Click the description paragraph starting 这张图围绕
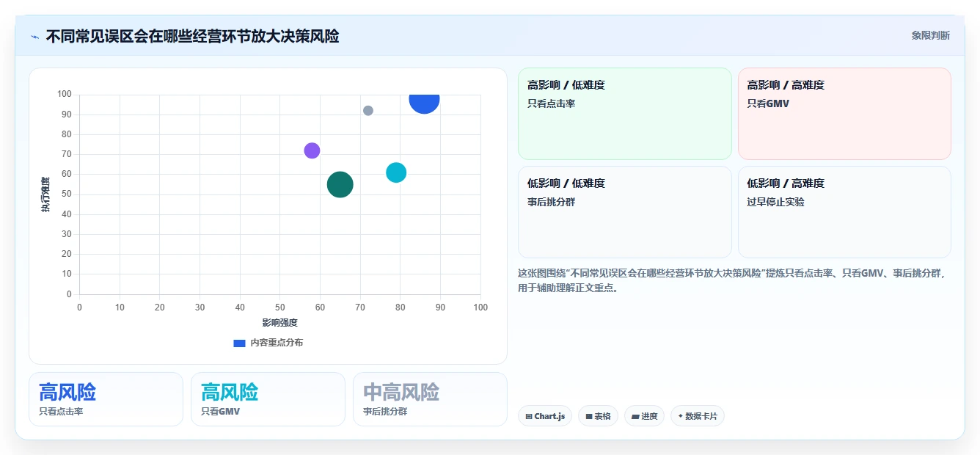This screenshot has height=455, width=980. coord(733,280)
